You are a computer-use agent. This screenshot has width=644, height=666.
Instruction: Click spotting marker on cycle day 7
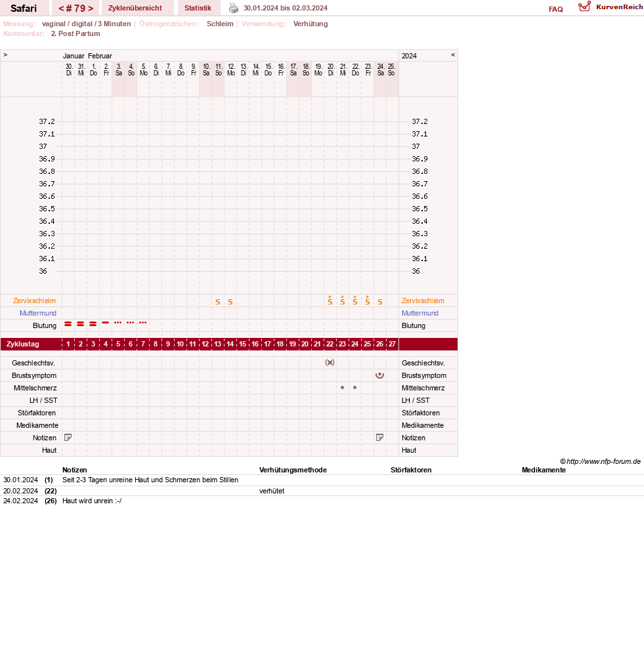click(x=143, y=323)
